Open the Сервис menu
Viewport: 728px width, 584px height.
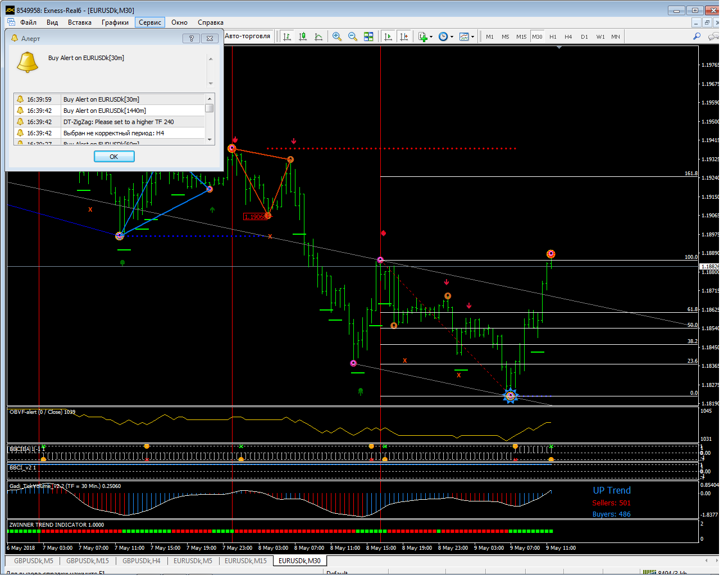[x=149, y=22]
